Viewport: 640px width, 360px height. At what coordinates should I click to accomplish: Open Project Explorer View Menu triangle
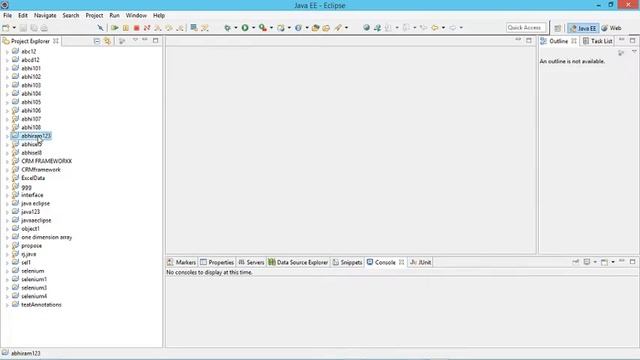click(x=135, y=40)
